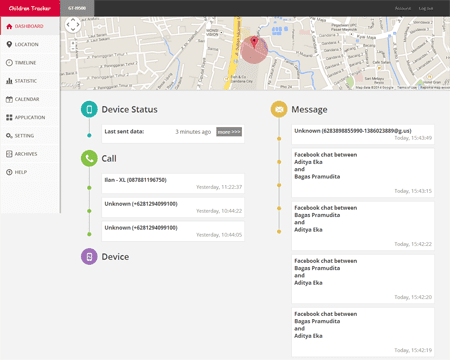Screen dimensions: 450x360
Task: Open call Unknown at Yesterday, 10:44:05
Action: pyautogui.click(x=173, y=231)
